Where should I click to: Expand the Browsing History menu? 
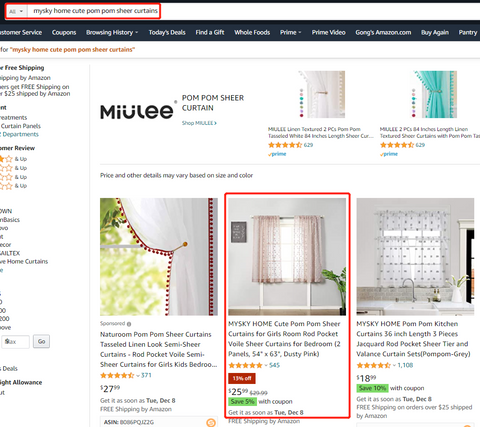pos(112,32)
